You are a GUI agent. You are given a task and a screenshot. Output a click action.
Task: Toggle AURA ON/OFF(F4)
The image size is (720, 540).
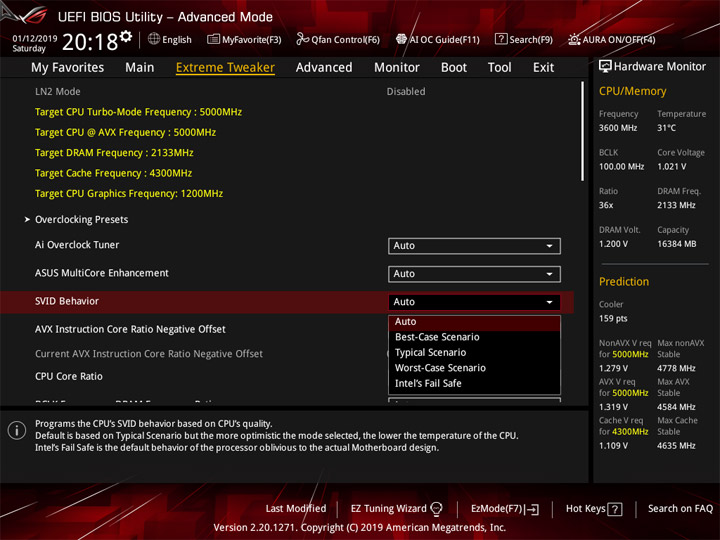click(612, 39)
